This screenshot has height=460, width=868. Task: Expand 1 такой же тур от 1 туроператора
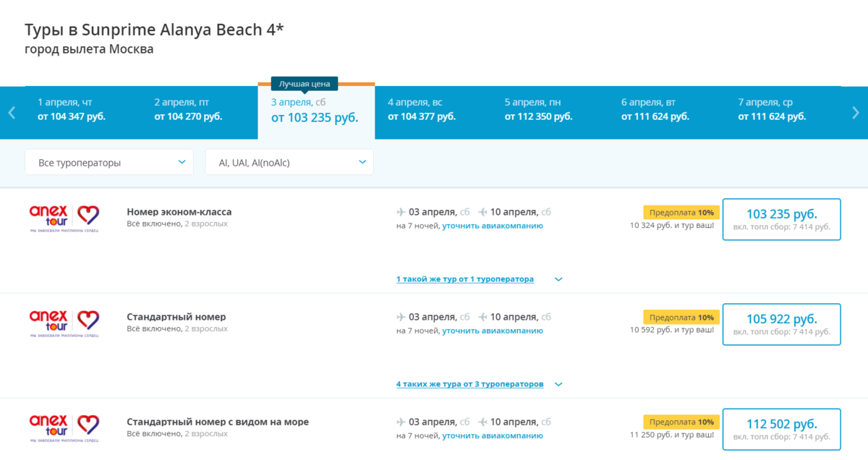click(x=464, y=278)
